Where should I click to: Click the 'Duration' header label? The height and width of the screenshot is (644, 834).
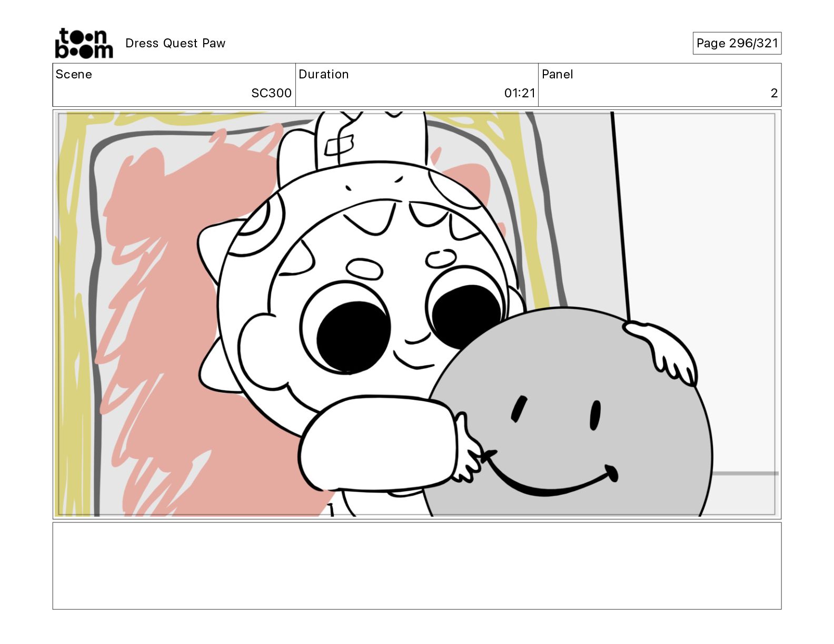[323, 74]
